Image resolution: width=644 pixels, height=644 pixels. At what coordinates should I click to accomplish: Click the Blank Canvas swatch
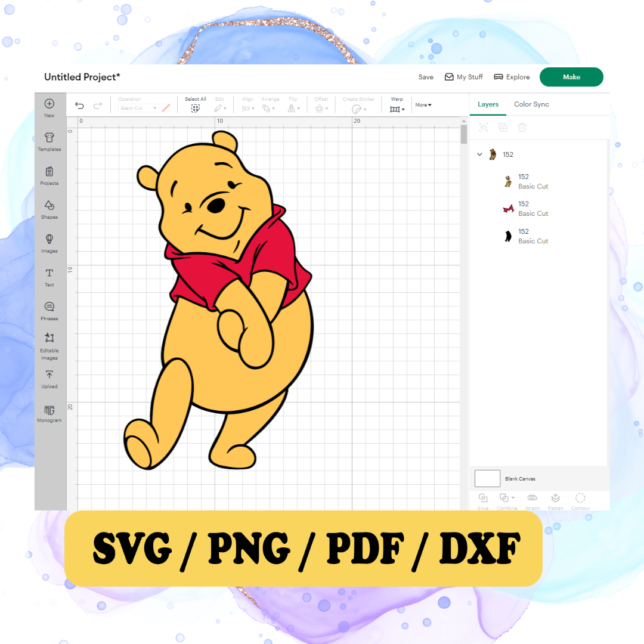[487, 478]
